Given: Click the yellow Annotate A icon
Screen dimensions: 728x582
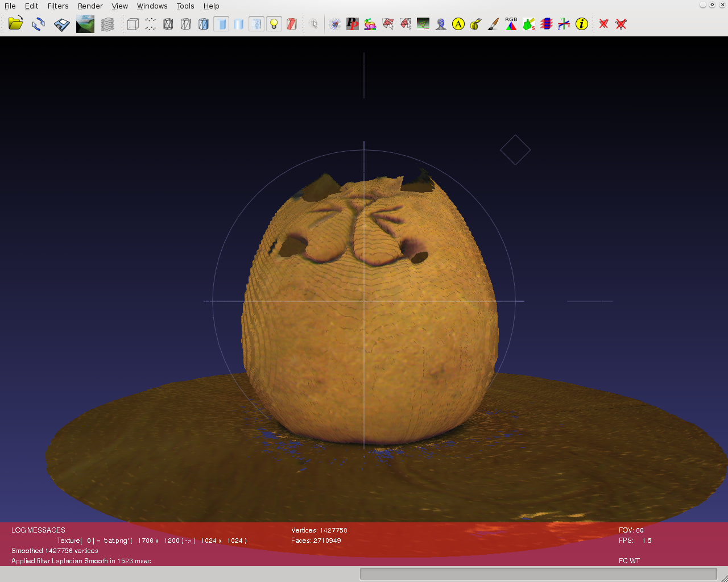Looking at the screenshot, I should [458, 24].
